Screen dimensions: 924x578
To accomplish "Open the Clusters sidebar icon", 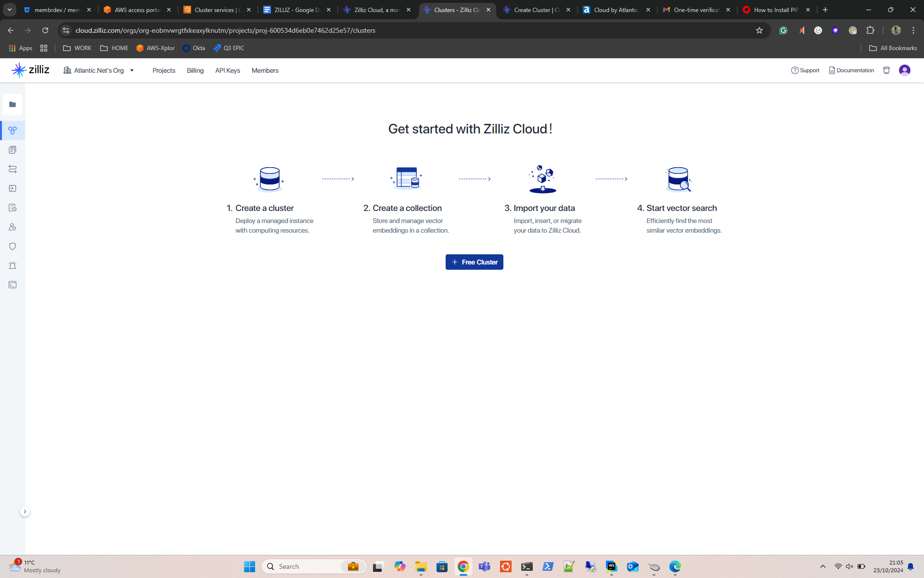I will coord(13,131).
